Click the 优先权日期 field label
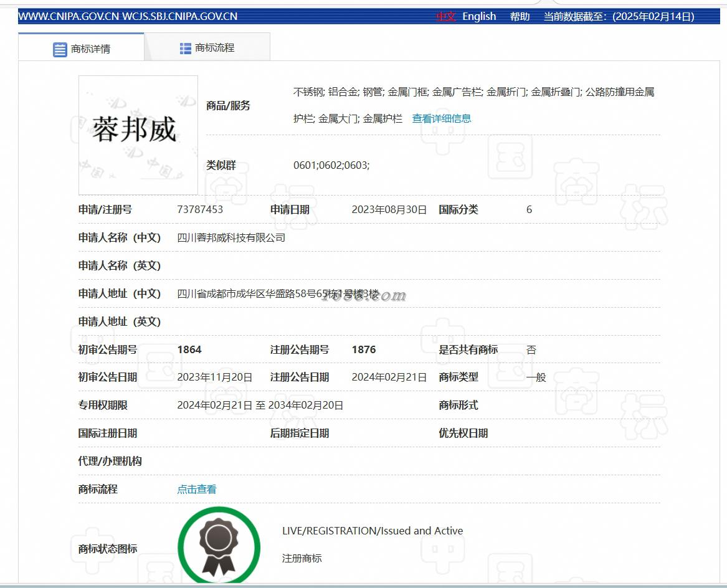727x588 pixels. point(463,434)
